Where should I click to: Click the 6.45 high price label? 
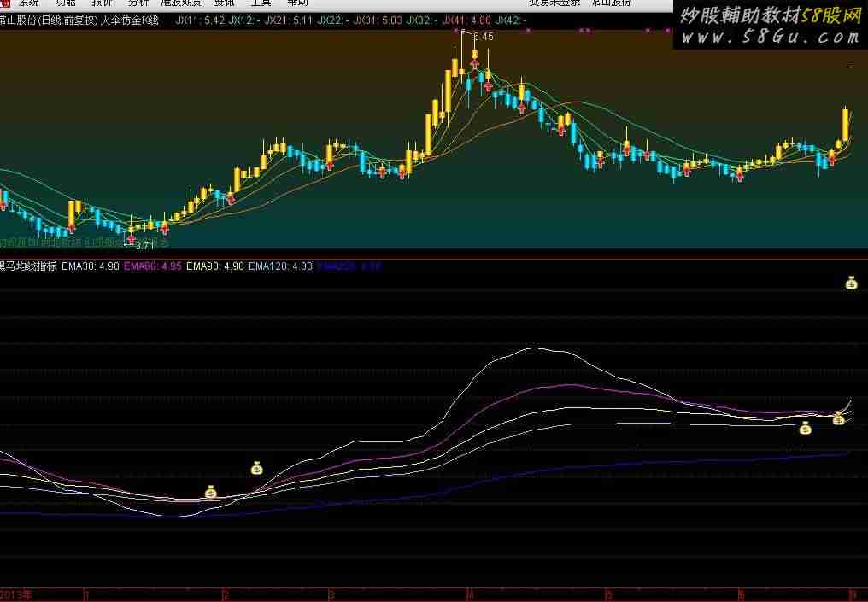(483, 37)
